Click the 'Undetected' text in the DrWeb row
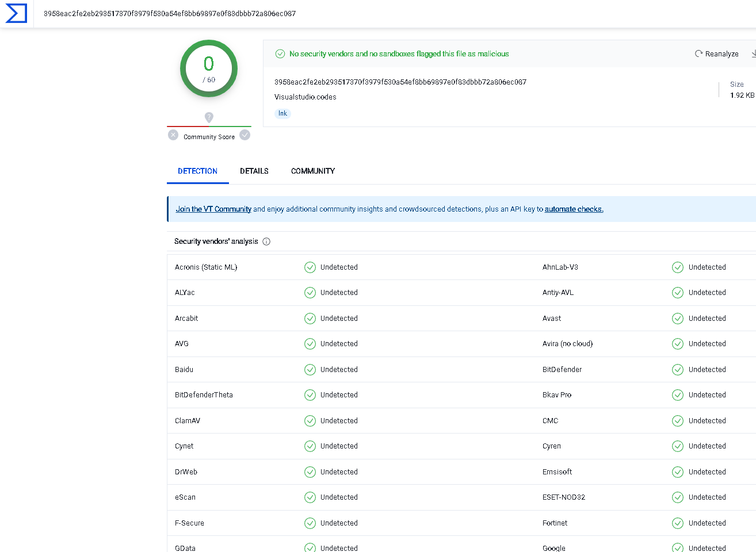Viewport: 756px width, 552px height. point(339,472)
